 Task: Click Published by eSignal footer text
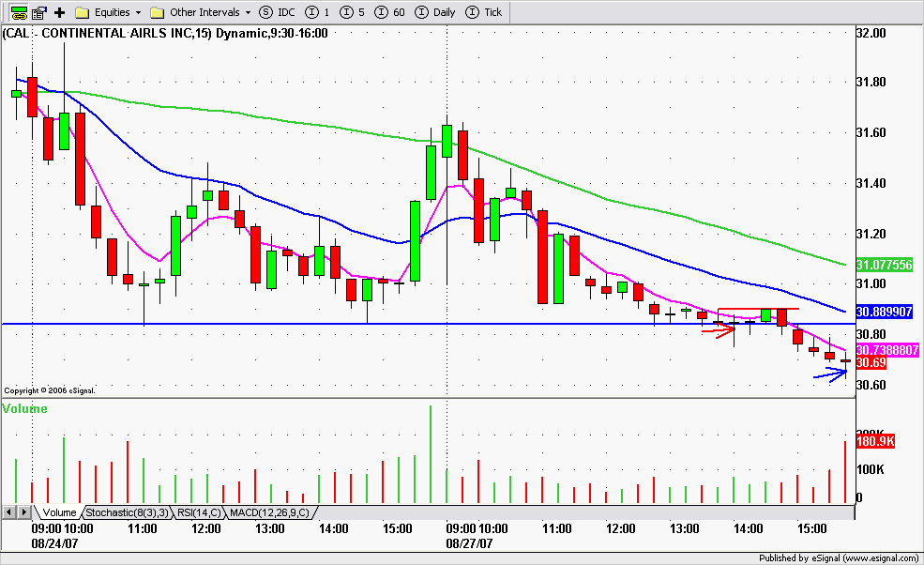pos(839,557)
